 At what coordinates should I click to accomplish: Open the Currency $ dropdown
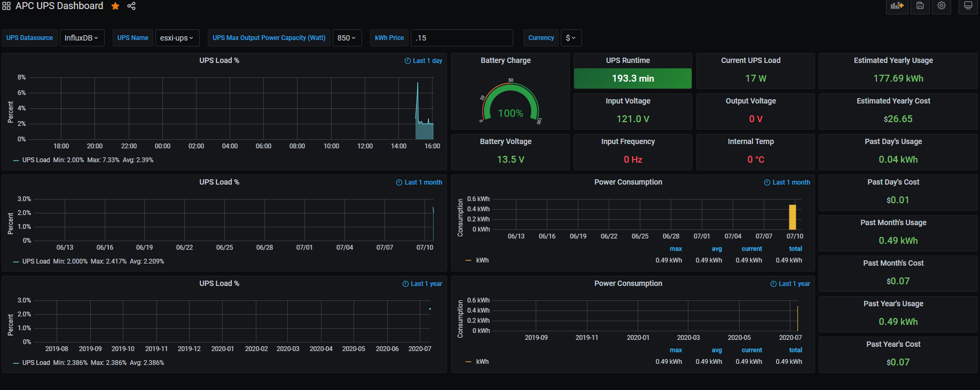[571, 38]
